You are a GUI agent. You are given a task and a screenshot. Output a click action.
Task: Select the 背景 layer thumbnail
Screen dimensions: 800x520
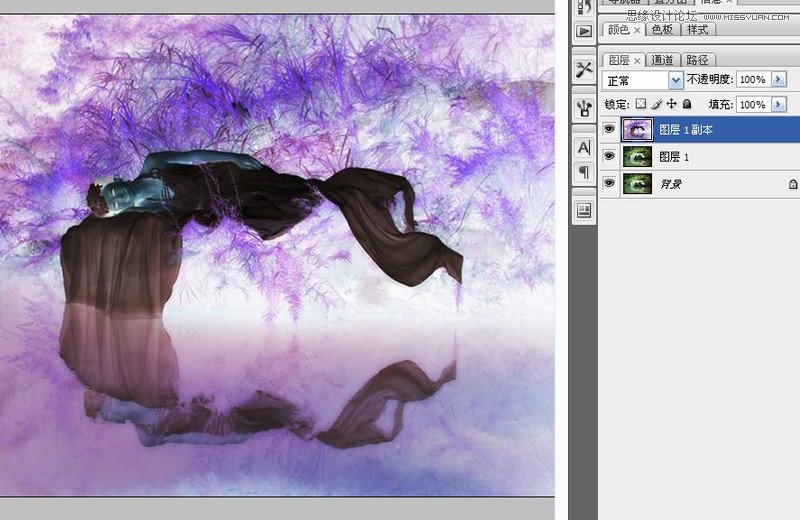coord(637,184)
